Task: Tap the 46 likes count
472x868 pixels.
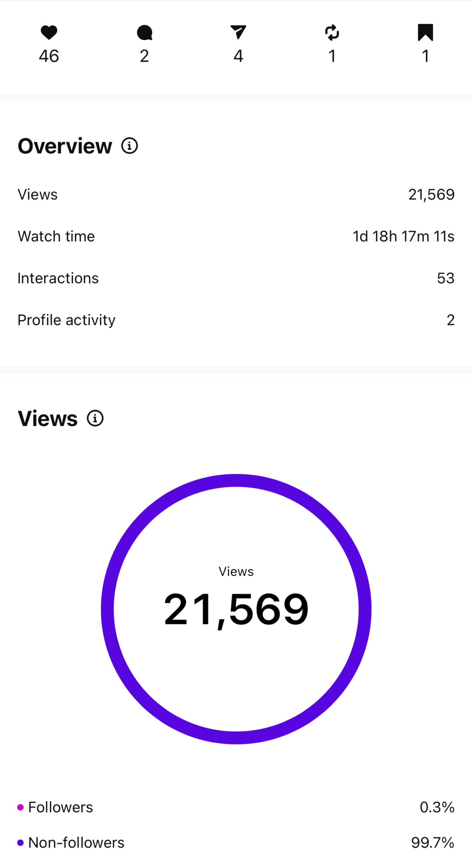Action: click(49, 56)
